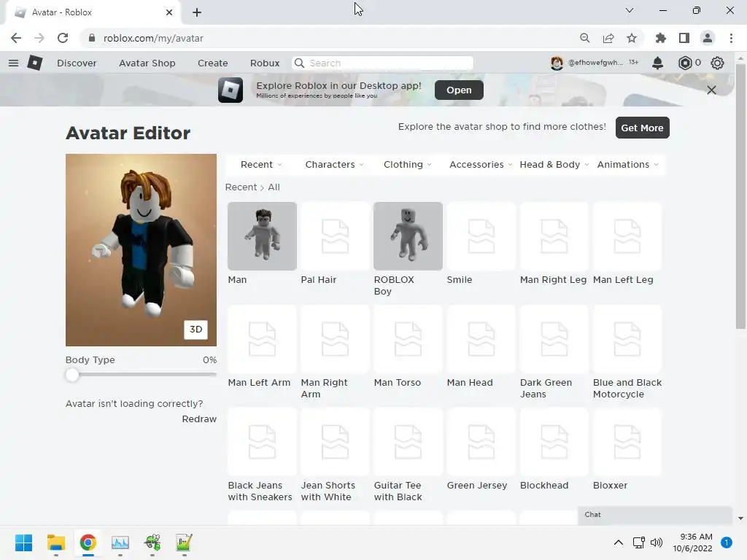The width and height of the screenshot is (747, 560).
Task: Click the Roblox search field
Action: pos(382,63)
